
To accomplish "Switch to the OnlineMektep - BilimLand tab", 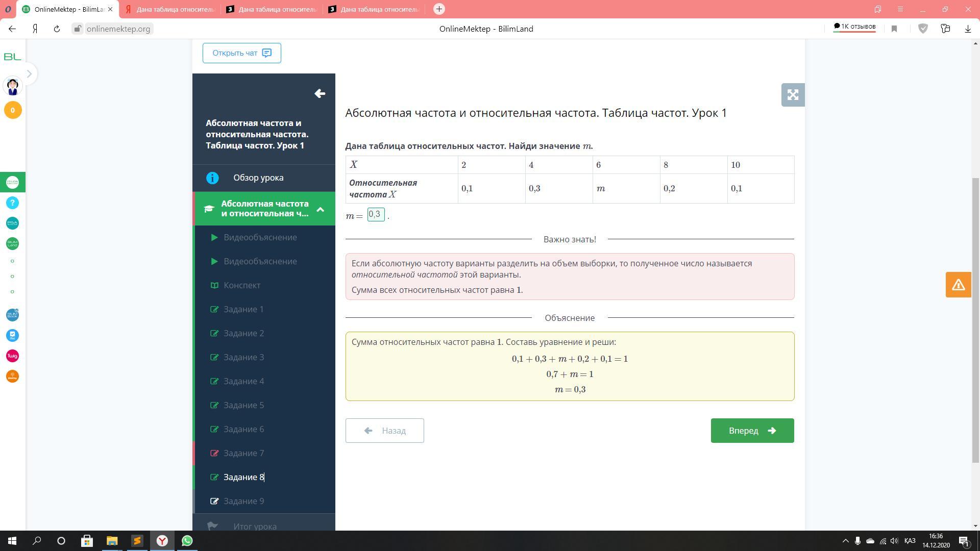I will (x=67, y=9).
